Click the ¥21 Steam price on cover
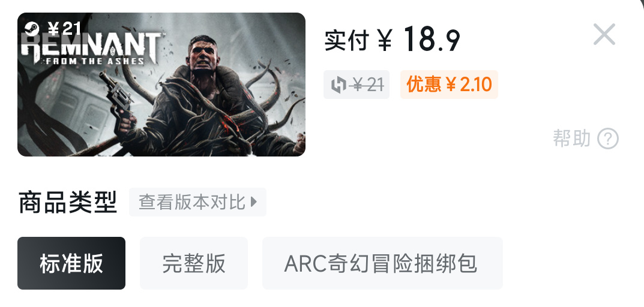Image resolution: width=644 pixels, height=307 pixels. (65, 29)
